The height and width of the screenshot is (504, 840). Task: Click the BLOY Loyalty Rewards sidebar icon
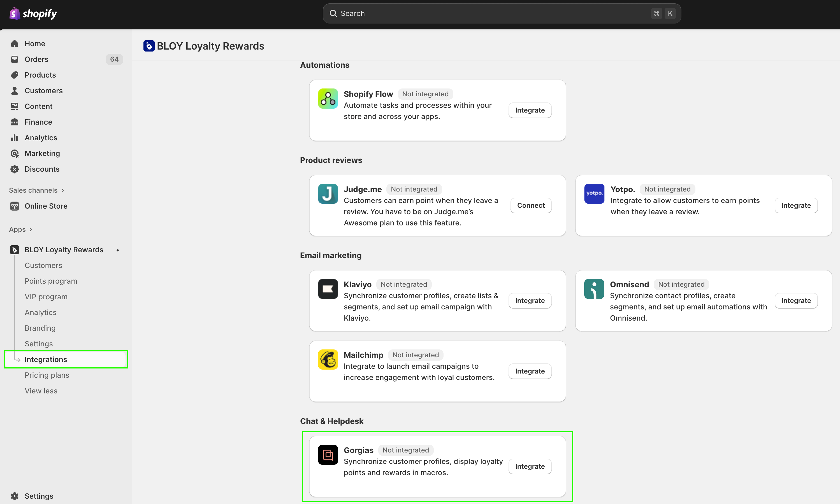pyautogui.click(x=15, y=250)
